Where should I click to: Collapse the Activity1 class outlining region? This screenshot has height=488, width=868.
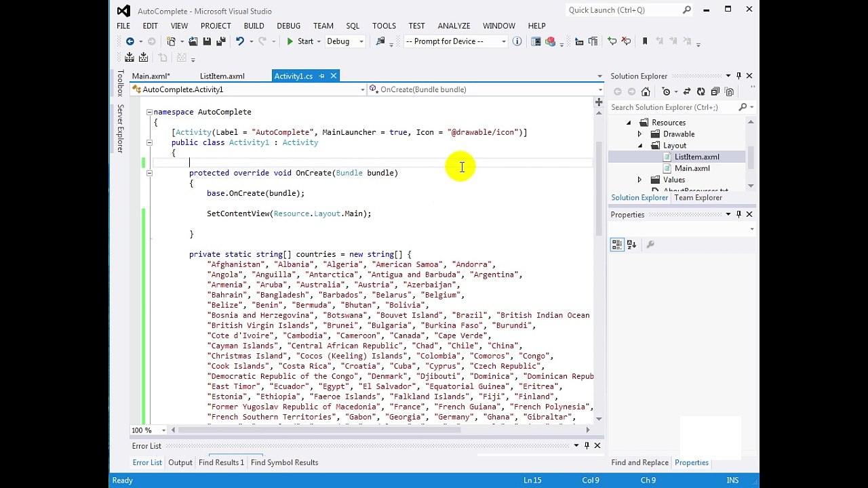tap(149, 142)
